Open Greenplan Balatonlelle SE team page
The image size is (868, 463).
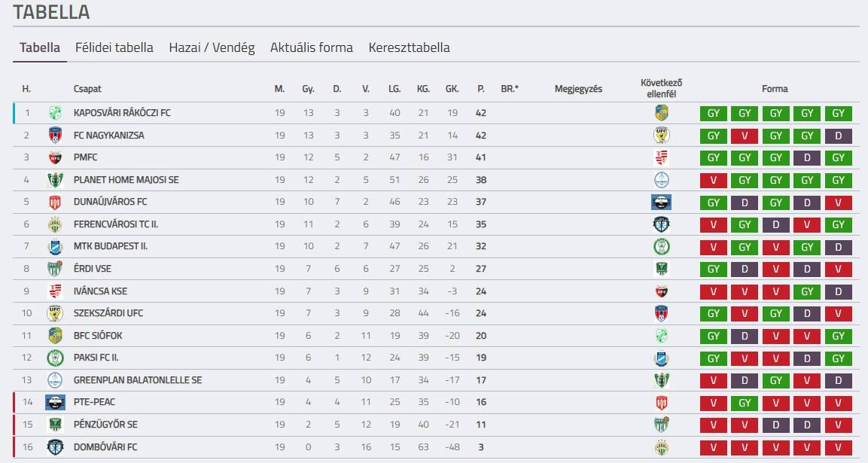click(138, 380)
